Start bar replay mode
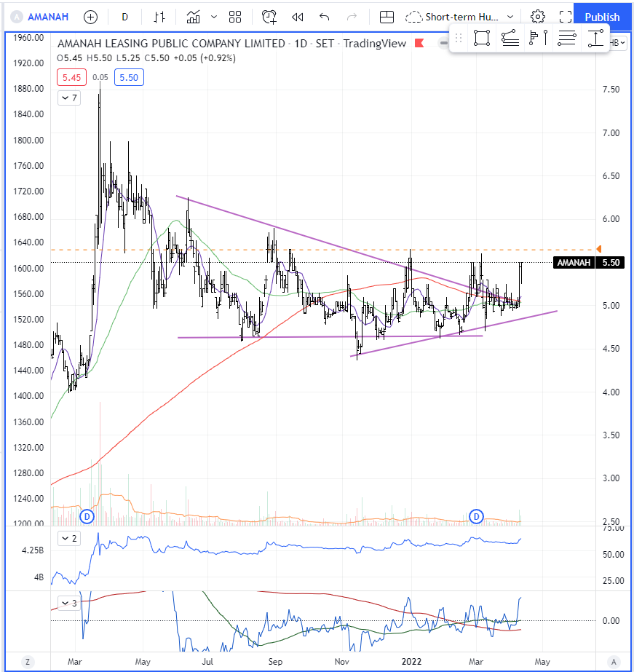634x672 pixels. click(297, 17)
